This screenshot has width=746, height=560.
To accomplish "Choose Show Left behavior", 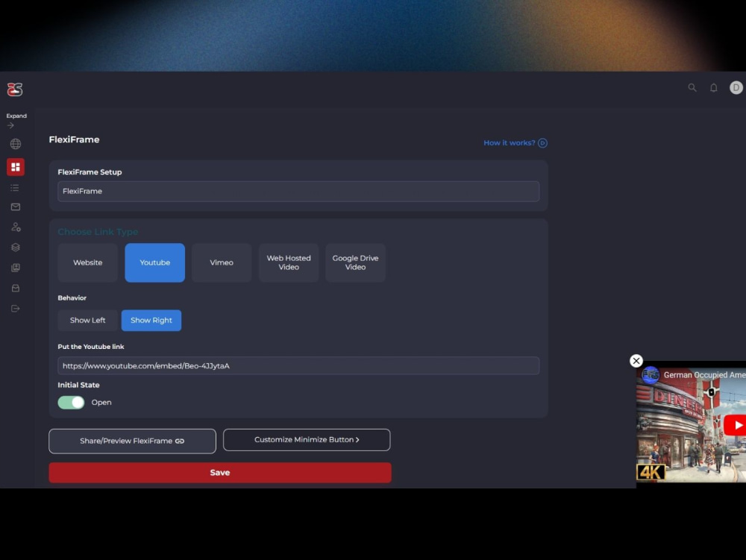I will pyautogui.click(x=87, y=321).
